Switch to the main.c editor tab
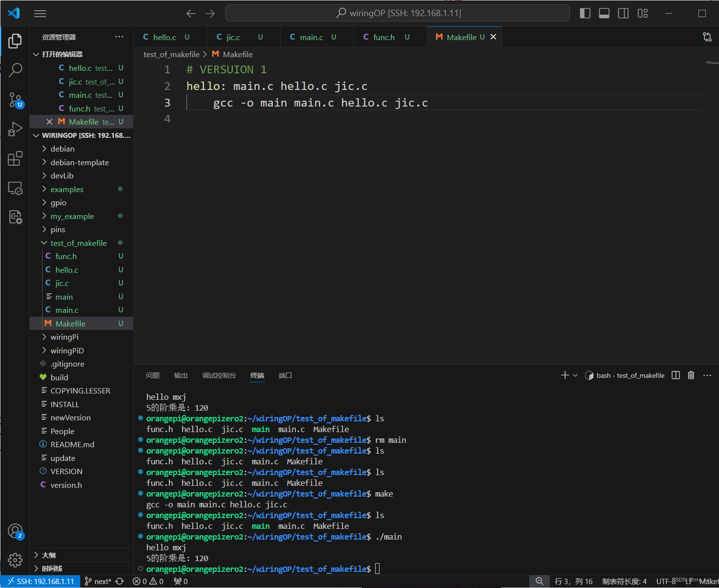Image resolution: width=719 pixels, height=588 pixels. click(x=317, y=37)
